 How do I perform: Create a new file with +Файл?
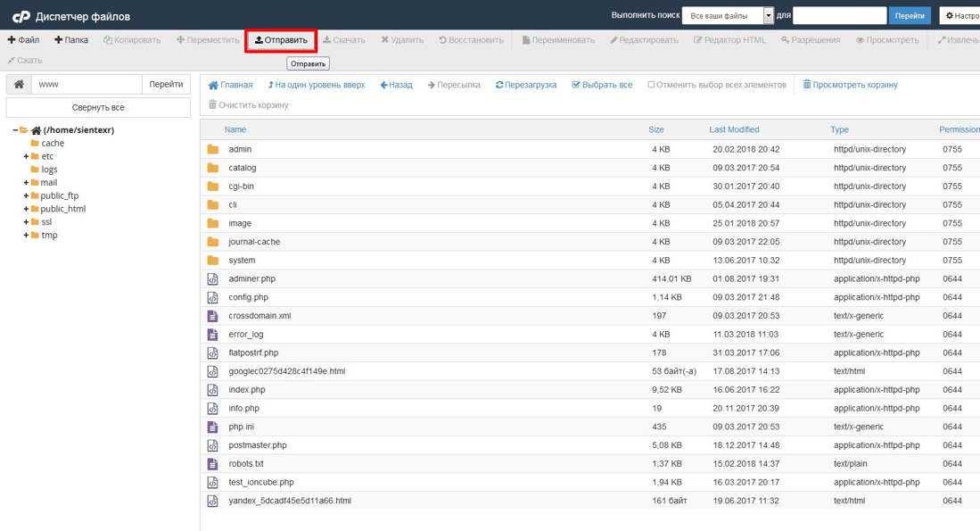point(24,40)
